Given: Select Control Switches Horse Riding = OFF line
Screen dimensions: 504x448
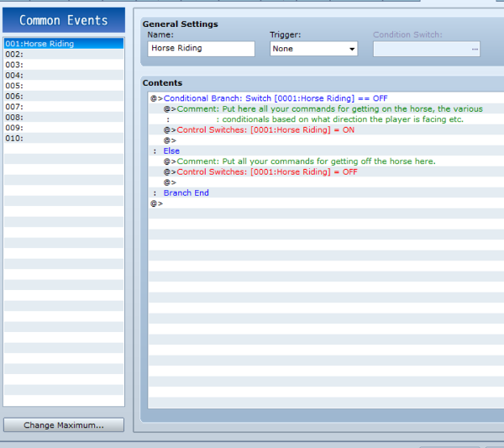Looking at the screenshot, I should [x=326, y=171].
